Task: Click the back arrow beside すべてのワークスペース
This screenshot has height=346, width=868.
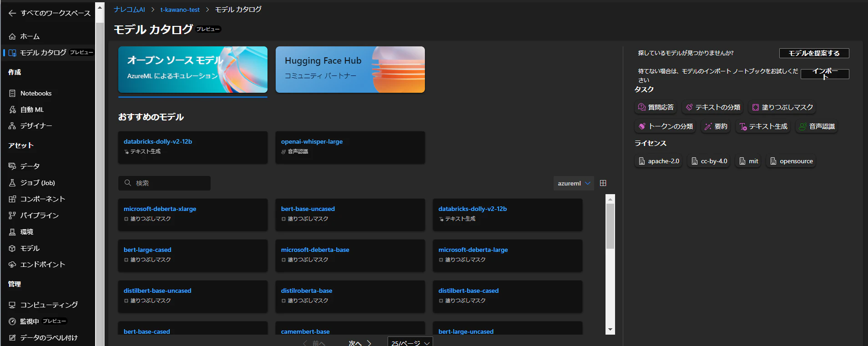Action: (x=12, y=13)
